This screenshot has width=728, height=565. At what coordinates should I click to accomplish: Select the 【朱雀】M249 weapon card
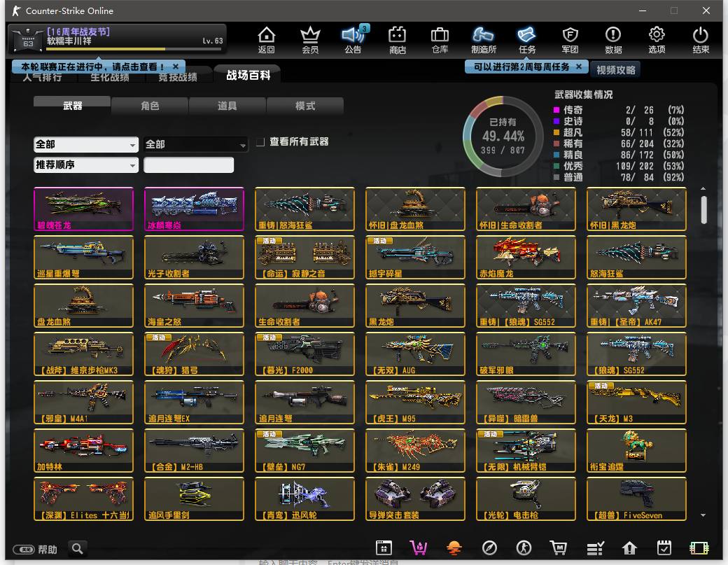415,450
